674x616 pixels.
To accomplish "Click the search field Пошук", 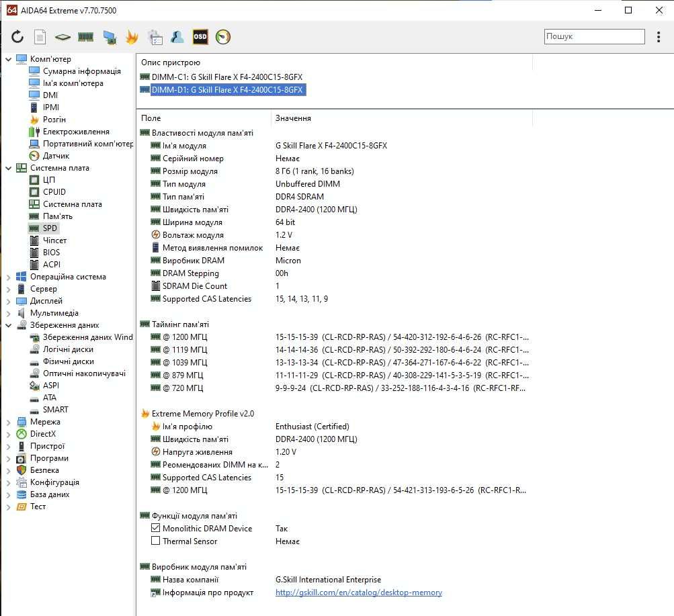I will click(x=595, y=36).
